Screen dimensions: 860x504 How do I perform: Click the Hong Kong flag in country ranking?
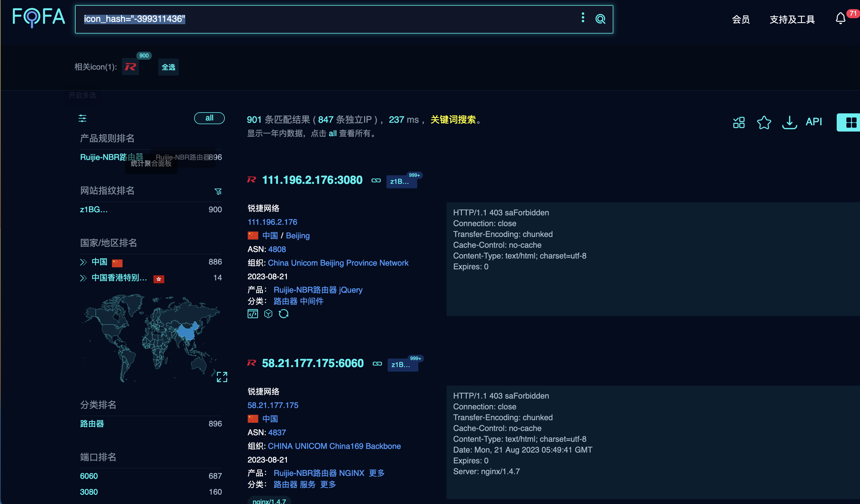159,279
